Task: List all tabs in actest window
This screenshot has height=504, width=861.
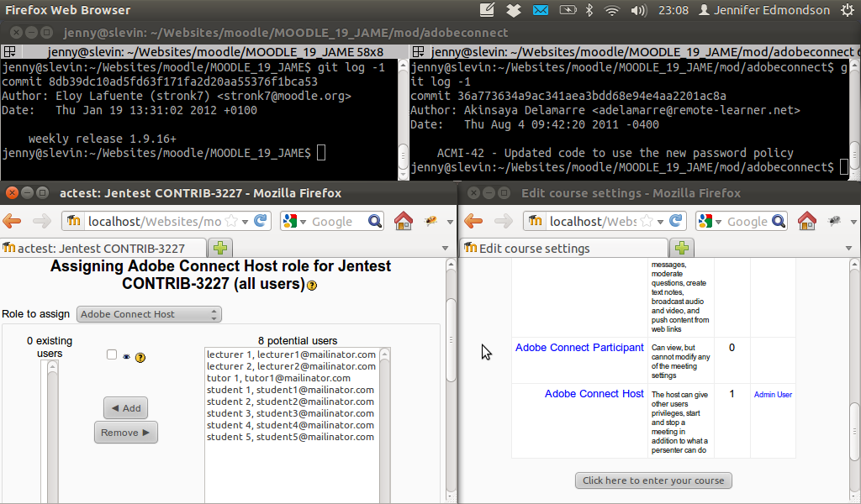Action: tap(446, 249)
